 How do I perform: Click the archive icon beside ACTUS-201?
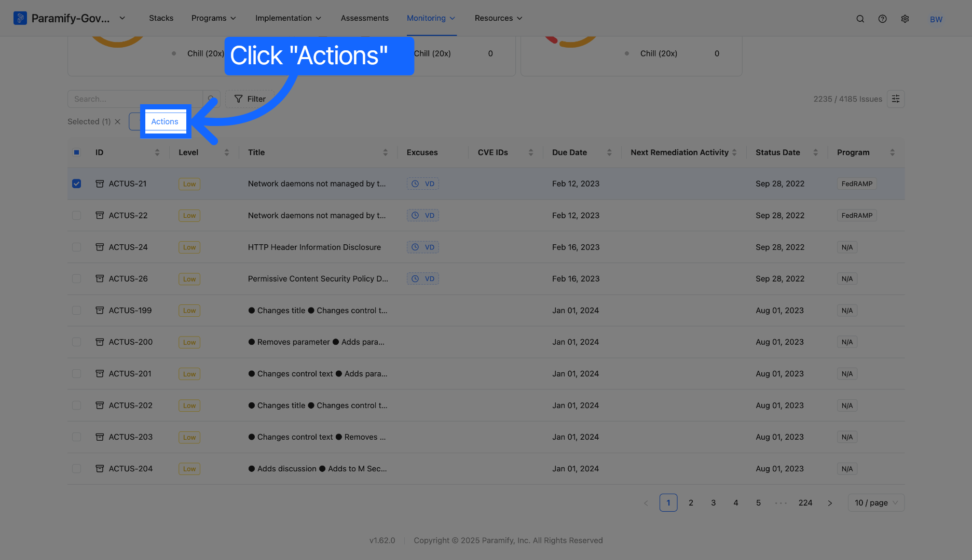tap(100, 373)
